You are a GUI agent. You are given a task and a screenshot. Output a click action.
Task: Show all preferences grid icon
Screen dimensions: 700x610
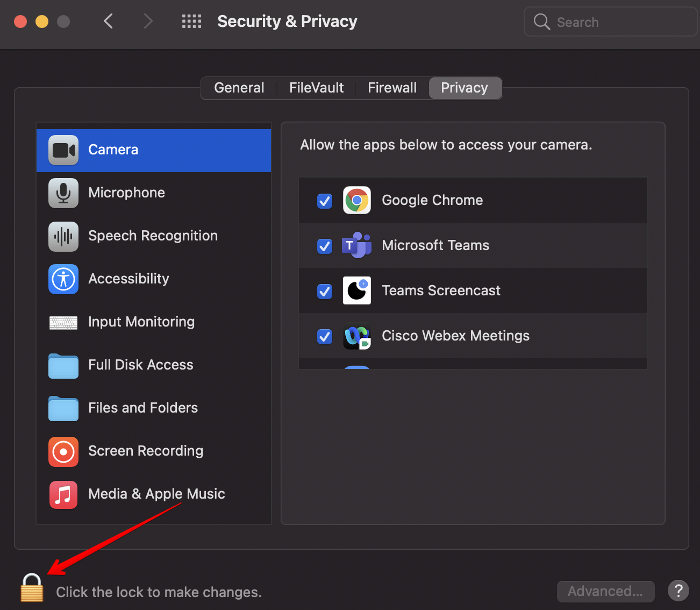[191, 22]
